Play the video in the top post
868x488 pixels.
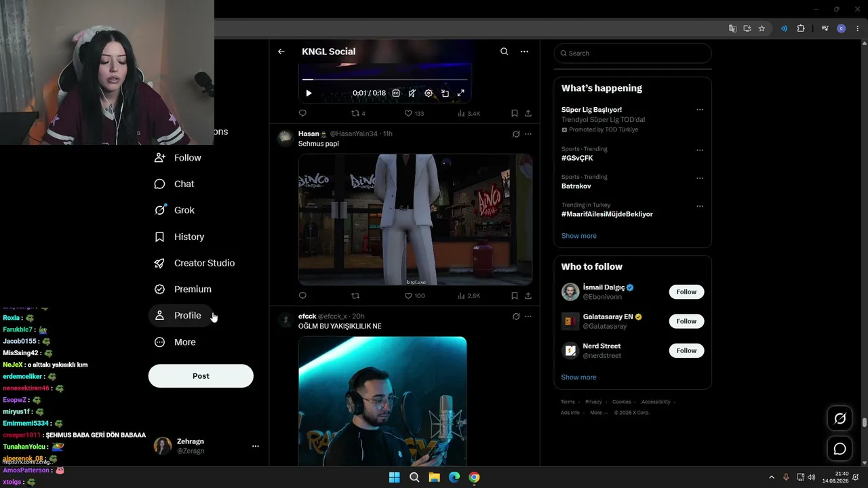(309, 93)
